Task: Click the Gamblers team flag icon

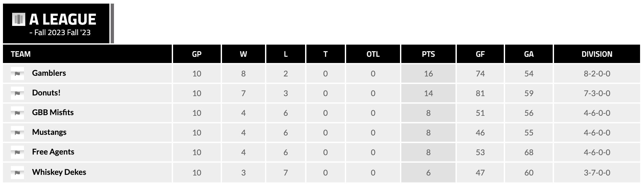Action: pos(17,73)
